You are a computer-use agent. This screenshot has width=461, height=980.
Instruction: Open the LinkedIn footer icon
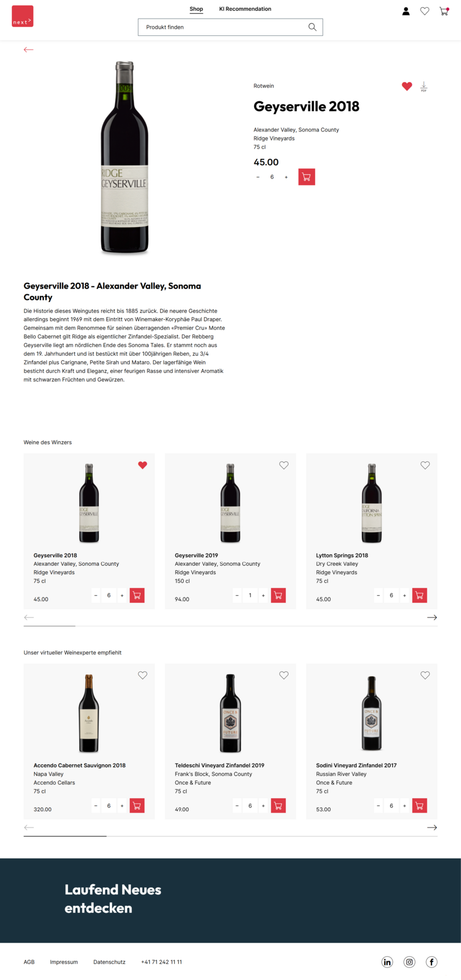[387, 962]
